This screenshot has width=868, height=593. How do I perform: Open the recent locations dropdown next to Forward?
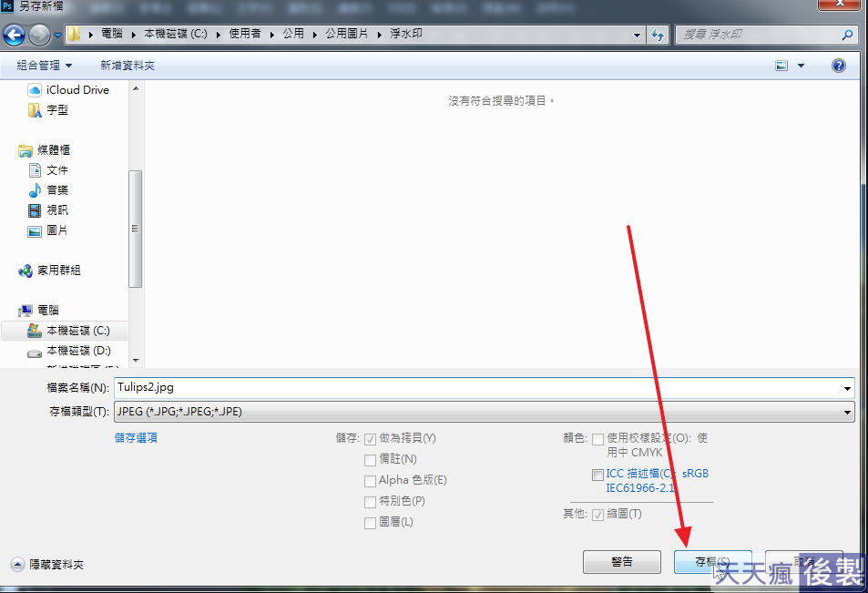(x=57, y=36)
